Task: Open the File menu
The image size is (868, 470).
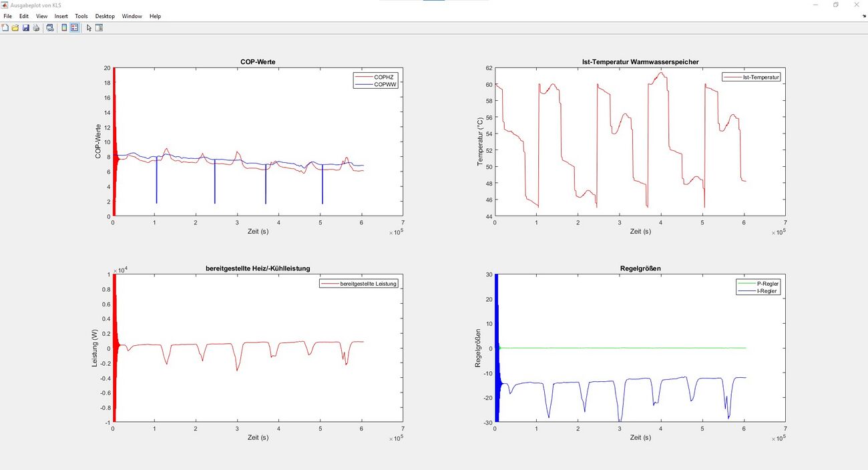Action: click(x=7, y=16)
